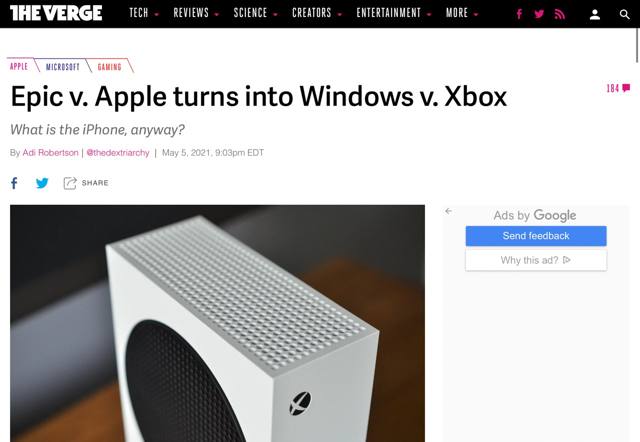Open The Verge Twitter page in header
The image size is (640, 442).
539,14
